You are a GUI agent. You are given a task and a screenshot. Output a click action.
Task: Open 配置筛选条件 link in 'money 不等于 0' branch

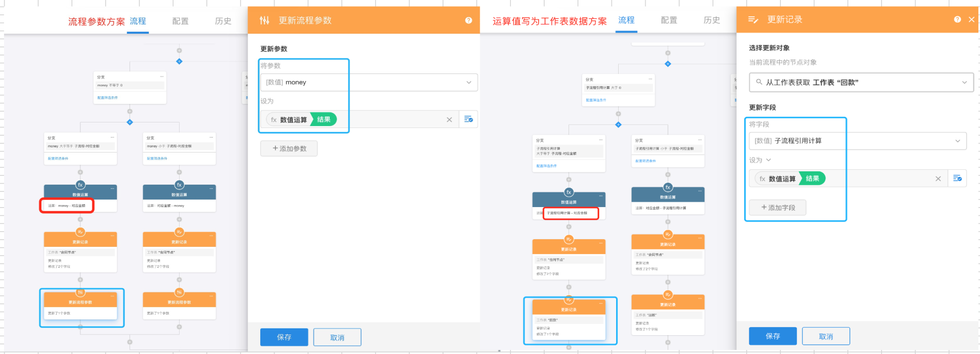pyautogui.click(x=108, y=97)
